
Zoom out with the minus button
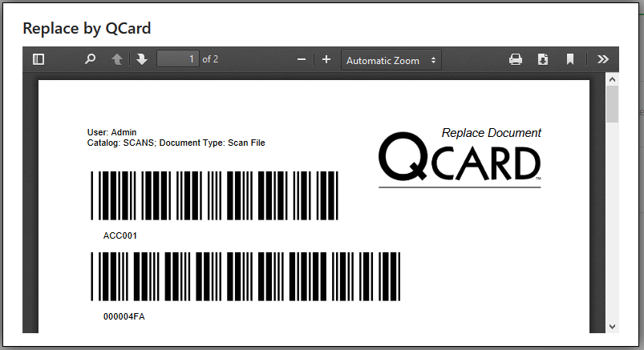(302, 59)
